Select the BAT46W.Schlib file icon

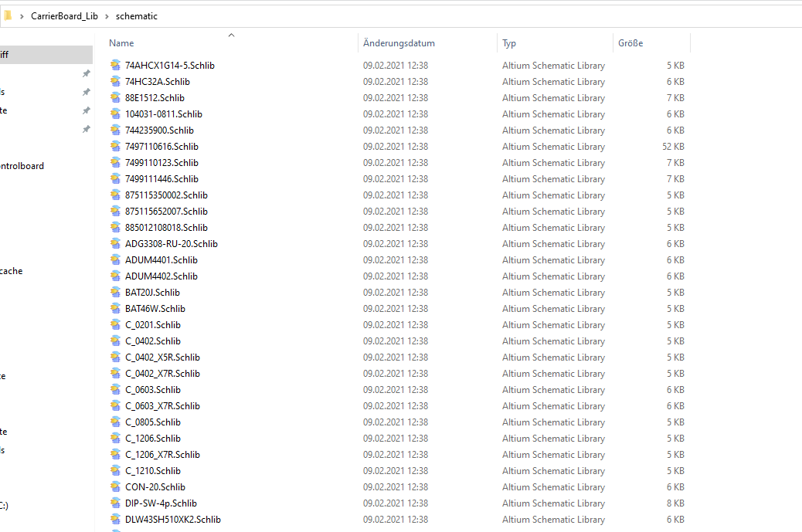click(x=116, y=309)
